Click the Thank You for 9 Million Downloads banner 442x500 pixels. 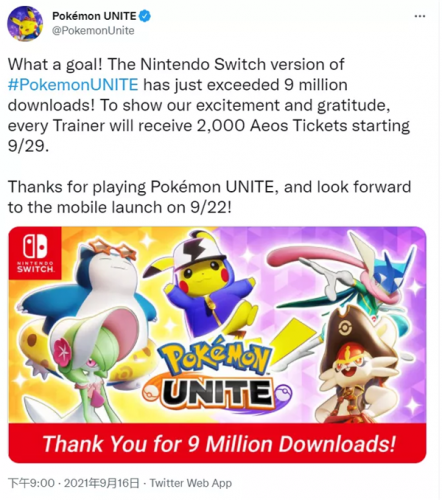(217, 443)
